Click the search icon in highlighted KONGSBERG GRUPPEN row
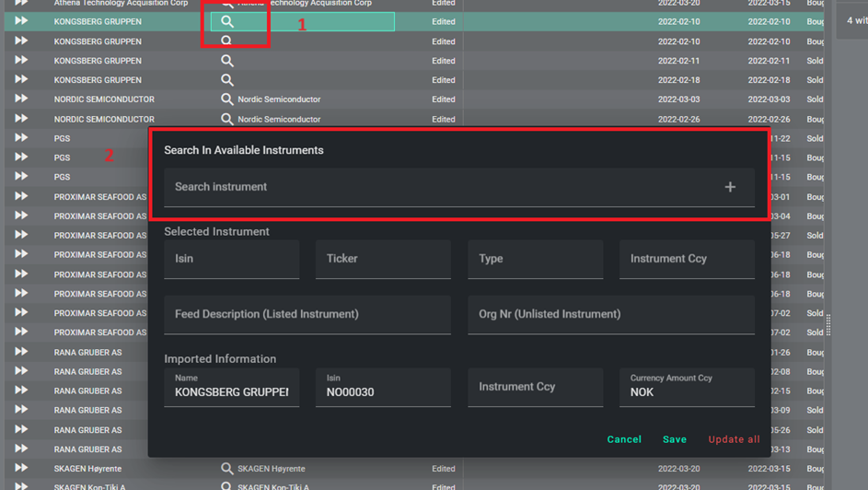 tap(227, 21)
